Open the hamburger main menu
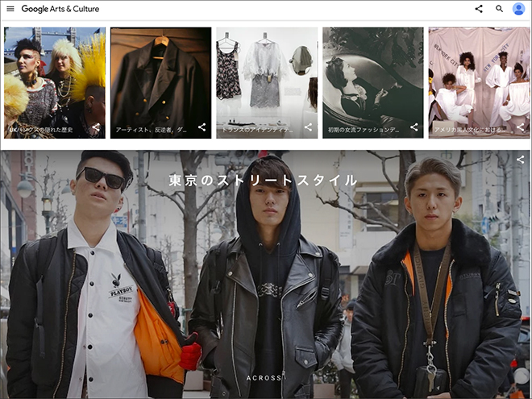 tap(10, 9)
